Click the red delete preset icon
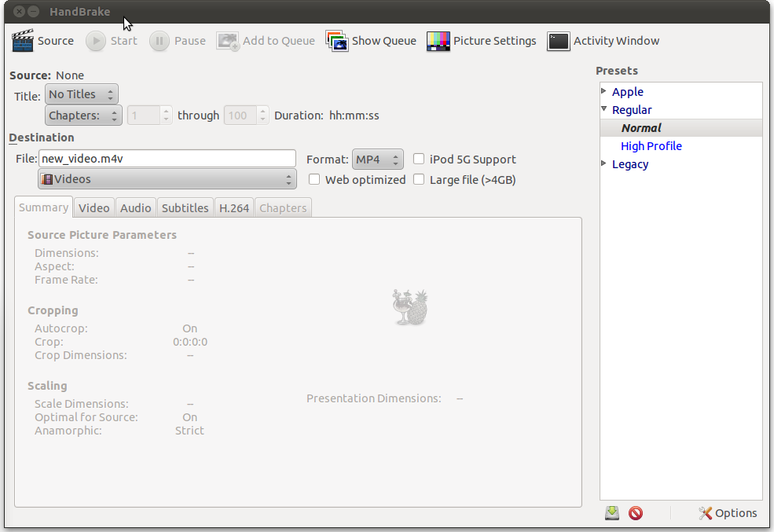This screenshot has height=532, width=774. coord(636,513)
